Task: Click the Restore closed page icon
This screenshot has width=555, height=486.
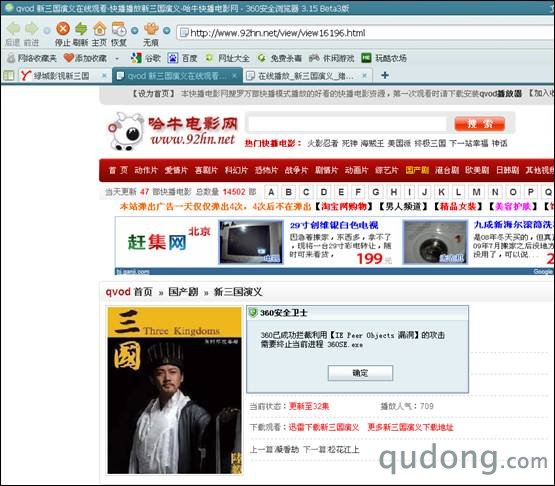Action: 119,29
